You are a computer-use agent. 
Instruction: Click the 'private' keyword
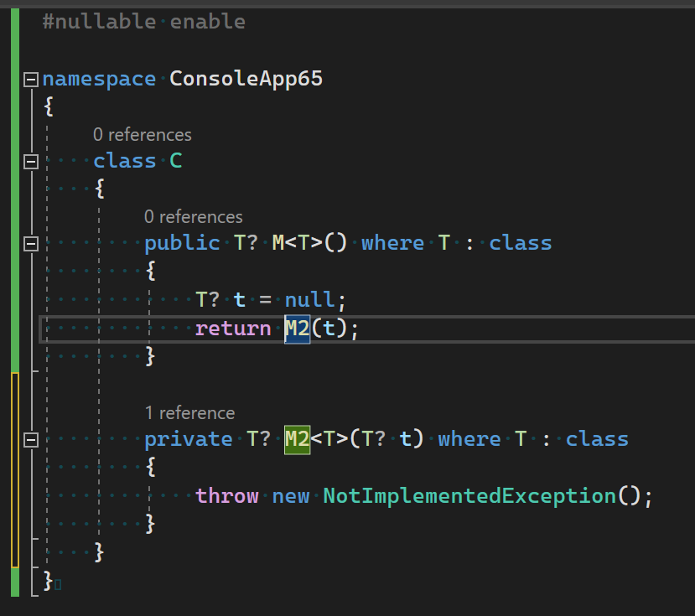pyautogui.click(x=189, y=440)
